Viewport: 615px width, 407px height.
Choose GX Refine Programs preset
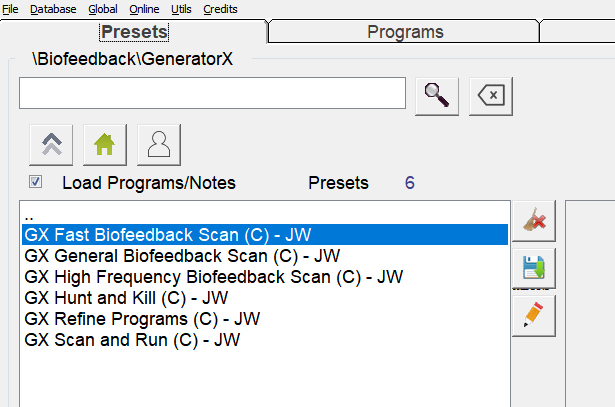(143, 318)
